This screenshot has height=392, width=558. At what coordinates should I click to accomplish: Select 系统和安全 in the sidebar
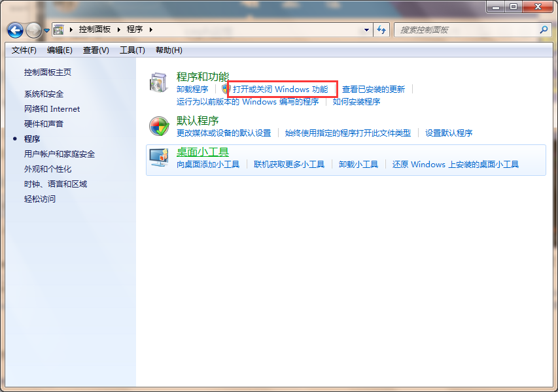pos(44,94)
